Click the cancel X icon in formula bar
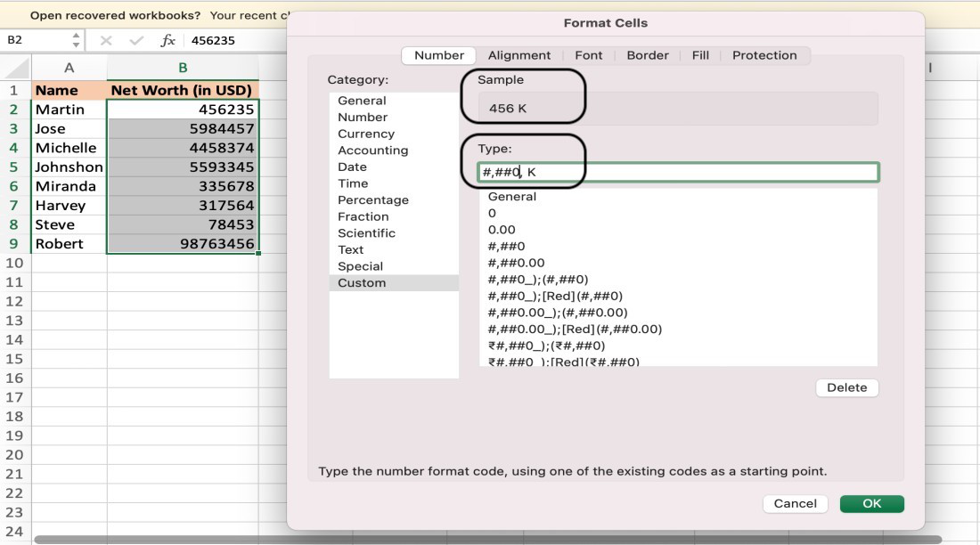This screenshot has height=545, width=980. [106, 41]
